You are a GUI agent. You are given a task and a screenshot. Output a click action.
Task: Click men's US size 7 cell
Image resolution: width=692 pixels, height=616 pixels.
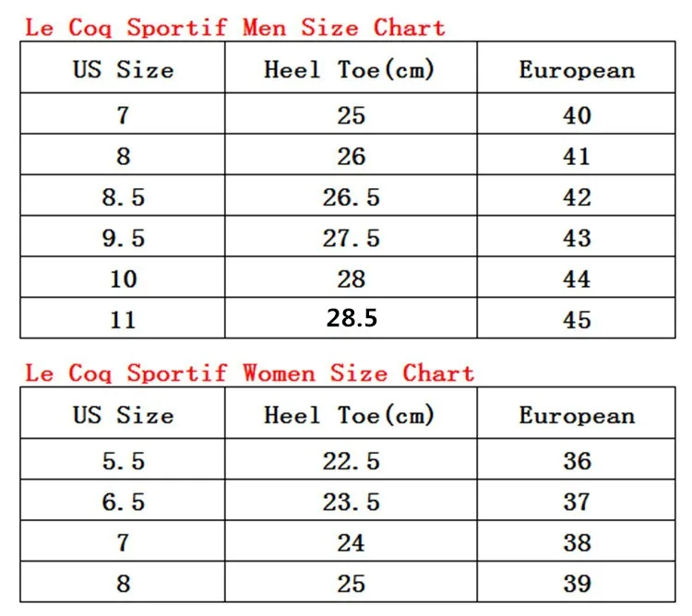(x=123, y=113)
